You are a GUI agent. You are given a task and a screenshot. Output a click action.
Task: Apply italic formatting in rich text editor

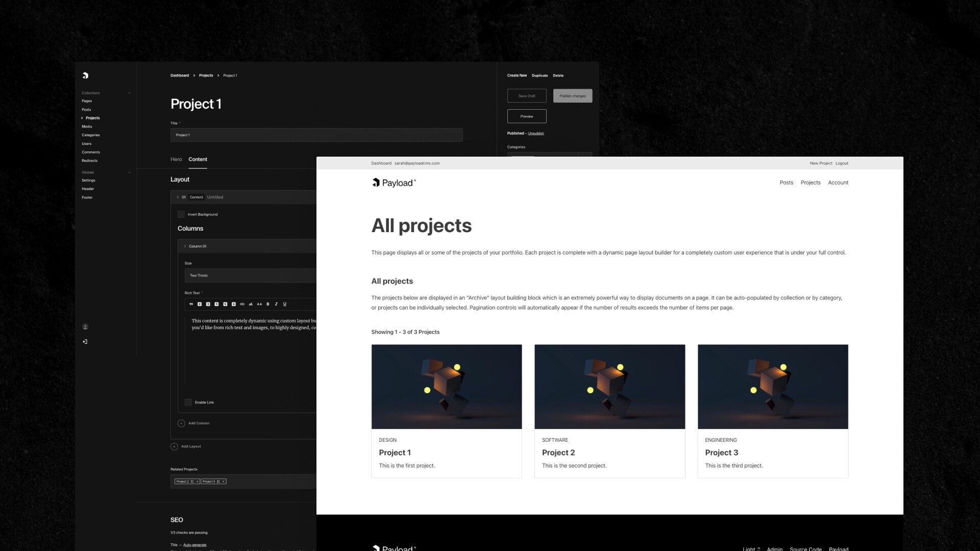(276, 304)
